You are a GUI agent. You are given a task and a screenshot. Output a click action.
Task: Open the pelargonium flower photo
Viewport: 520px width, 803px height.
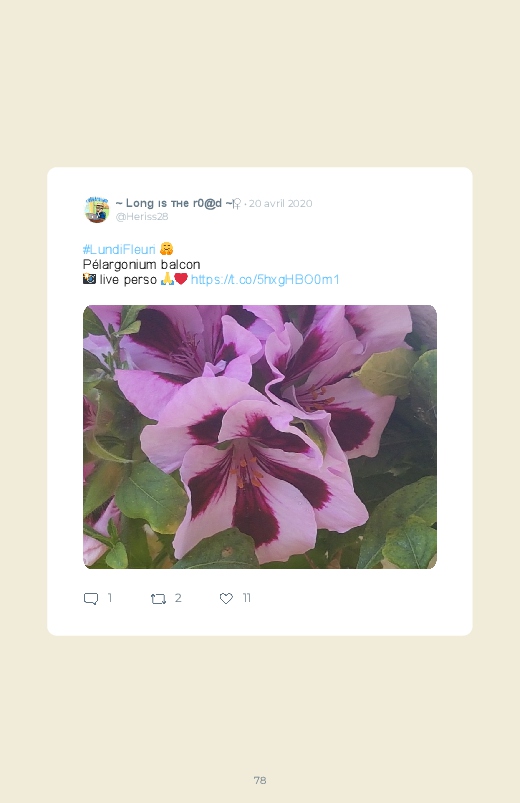click(260, 437)
